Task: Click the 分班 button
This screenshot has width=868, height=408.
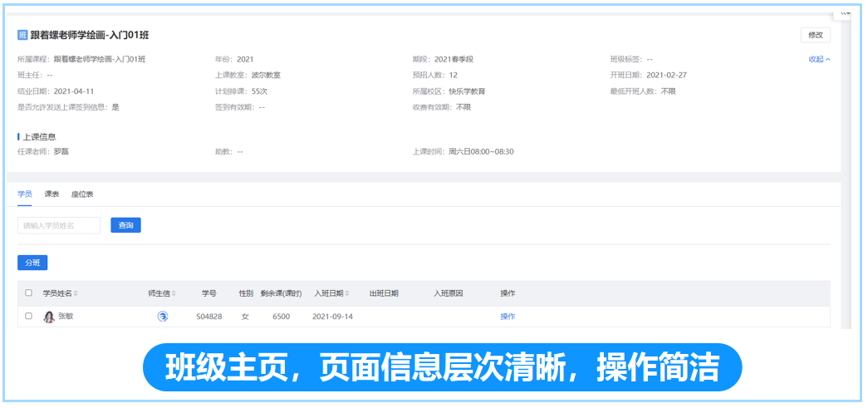Action: (32, 263)
